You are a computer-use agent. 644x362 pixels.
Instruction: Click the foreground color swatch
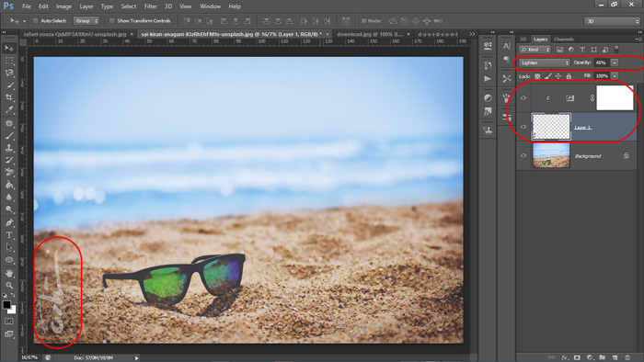point(6,305)
